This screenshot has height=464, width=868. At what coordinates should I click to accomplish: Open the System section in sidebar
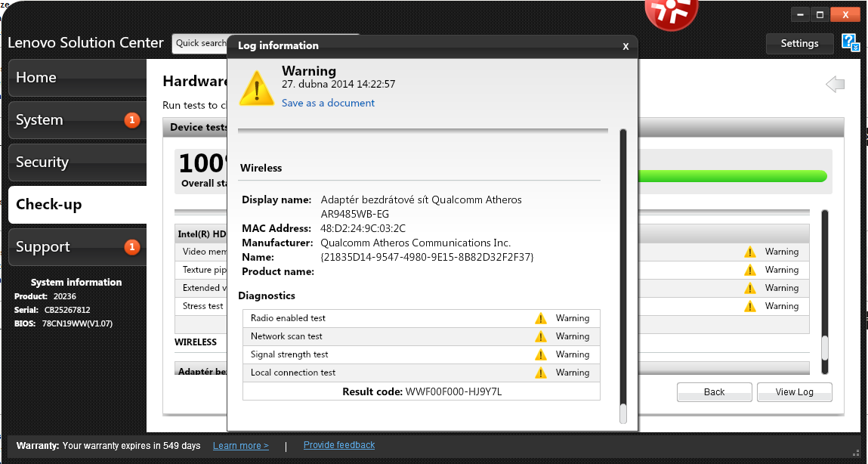tap(78, 120)
